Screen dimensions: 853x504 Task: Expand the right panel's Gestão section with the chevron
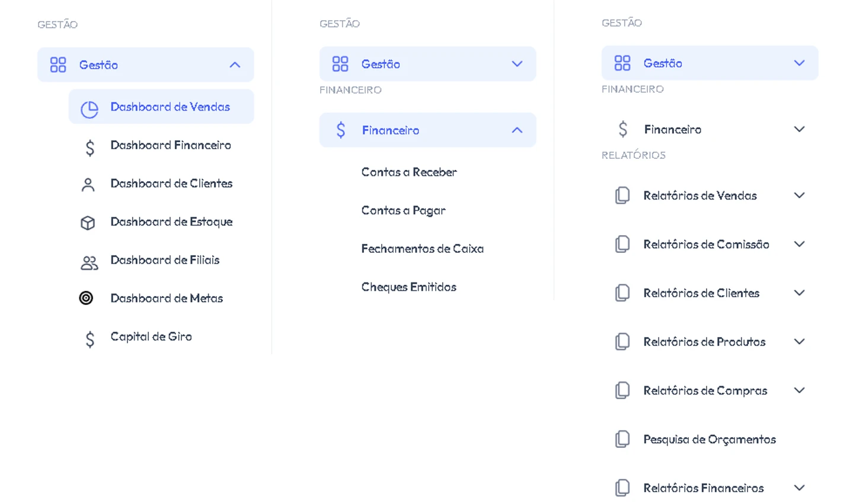tap(799, 63)
